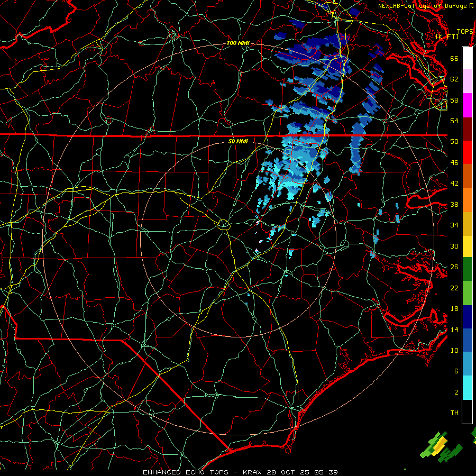Select the bright red legend color block
Image resolution: width=476 pixels, height=476 pixels.
(x=467, y=152)
